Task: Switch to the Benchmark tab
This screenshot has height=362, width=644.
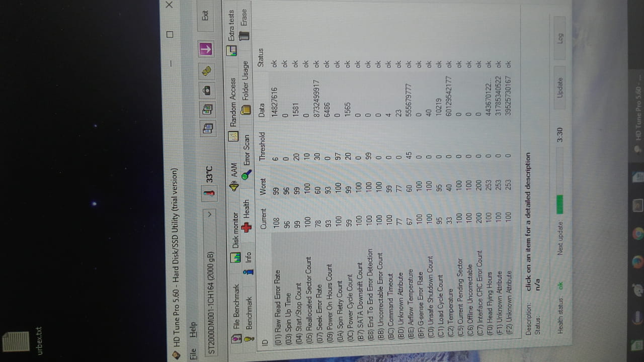Action: [x=248, y=320]
